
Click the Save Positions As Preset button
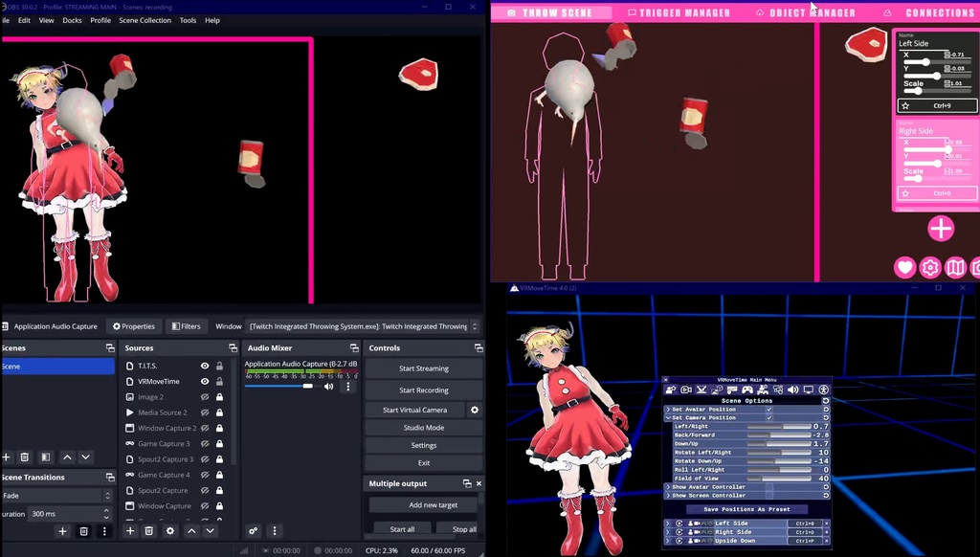tap(746, 508)
